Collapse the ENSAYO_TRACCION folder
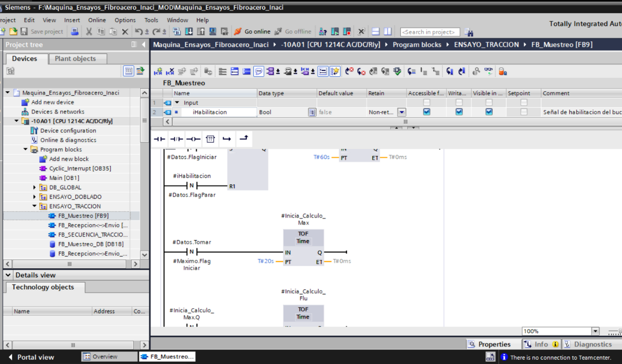Viewport: 622px width, 364px height. 35,206
